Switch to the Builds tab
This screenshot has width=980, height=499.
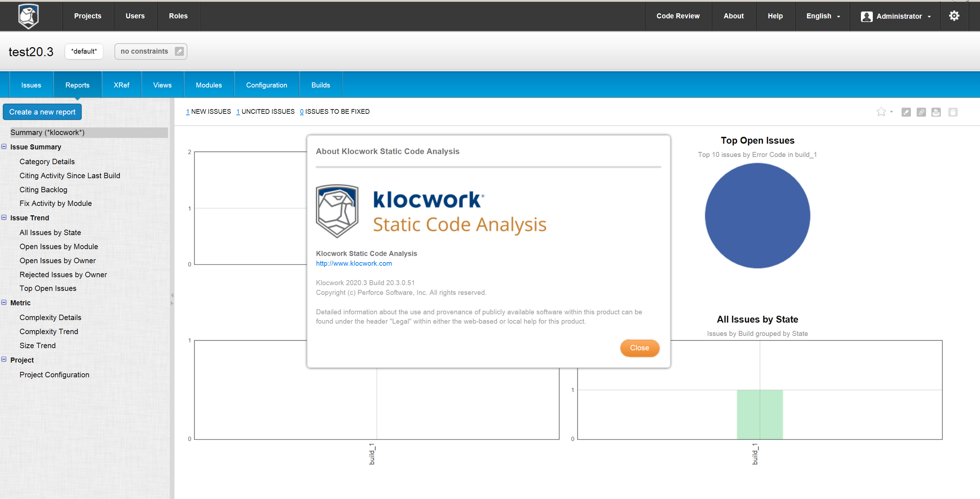tap(320, 85)
